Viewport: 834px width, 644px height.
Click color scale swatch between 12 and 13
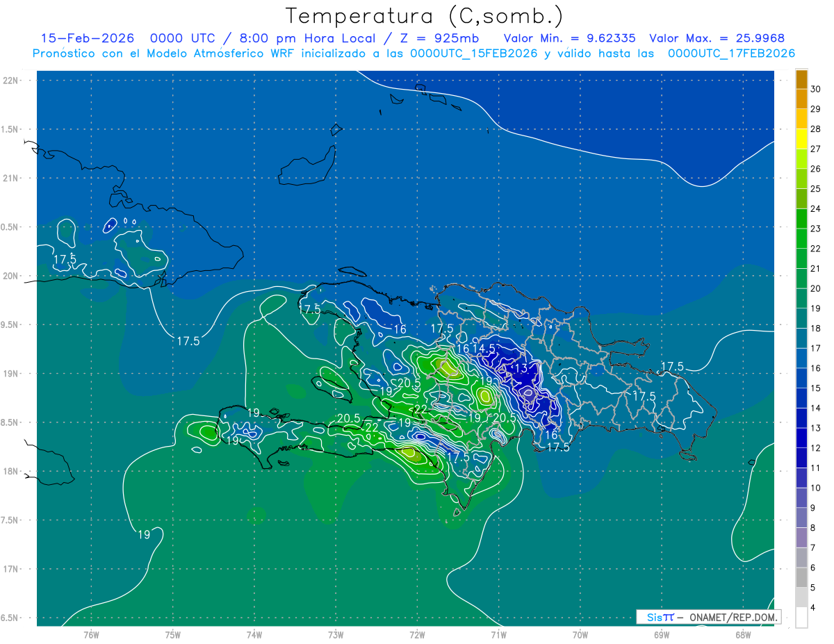[x=801, y=438]
